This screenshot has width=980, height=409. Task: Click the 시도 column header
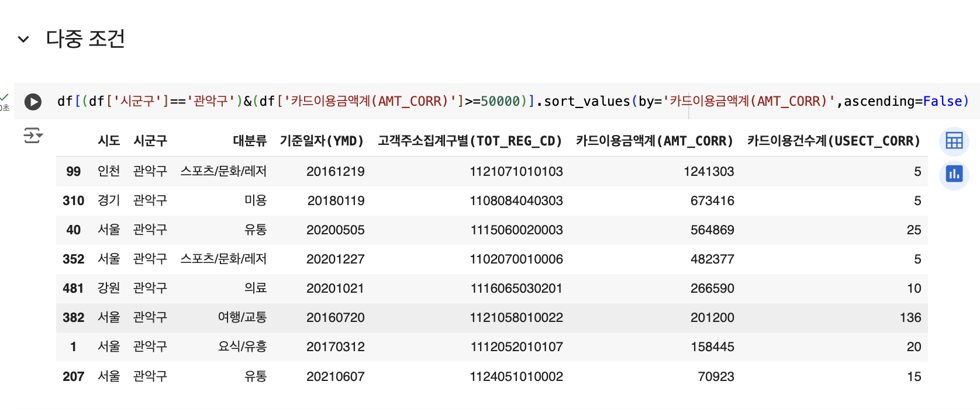pyautogui.click(x=109, y=141)
